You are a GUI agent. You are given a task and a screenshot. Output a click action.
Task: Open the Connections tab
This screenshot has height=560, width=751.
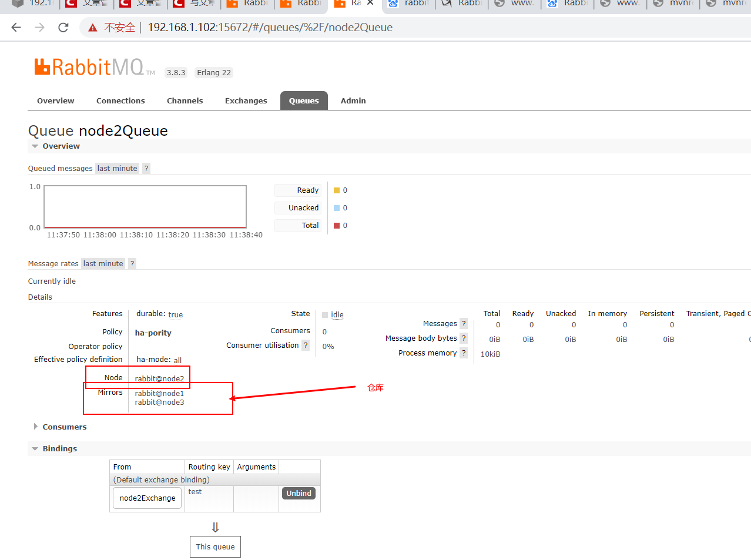click(120, 100)
